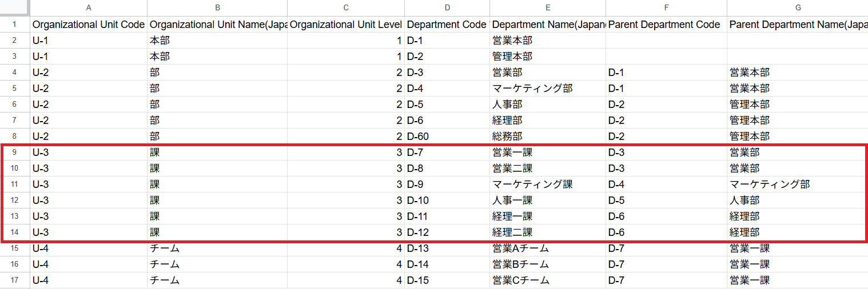The width and height of the screenshot is (868, 289).
Task: Select column E header
Action: coord(548,7)
